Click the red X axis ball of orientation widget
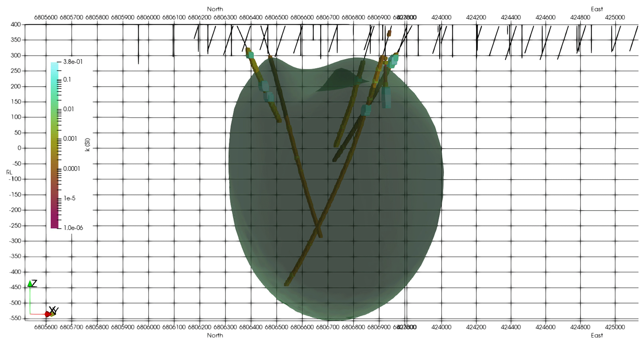644x344 pixels. tap(47, 314)
